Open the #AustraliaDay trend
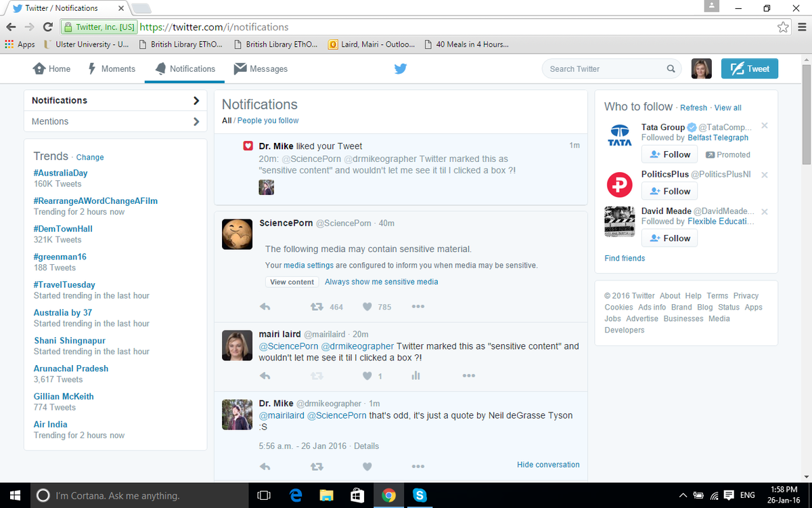Viewport: 812px width, 508px height. click(61, 173)
